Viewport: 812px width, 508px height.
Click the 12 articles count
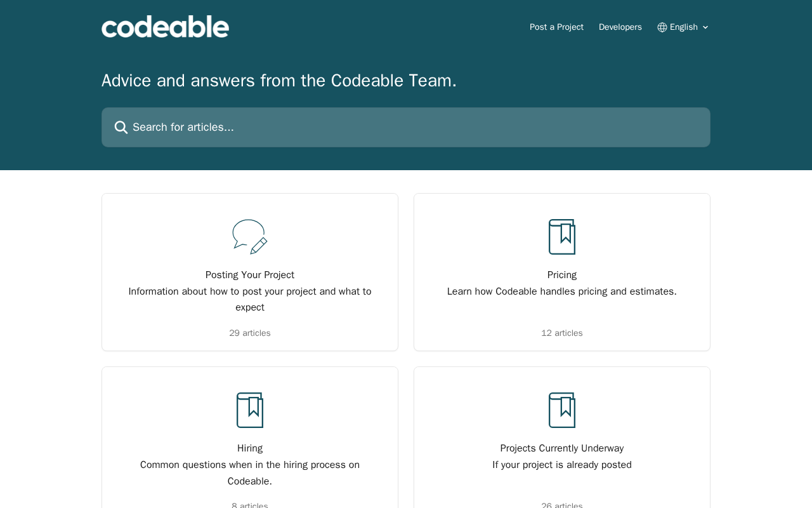562,333
